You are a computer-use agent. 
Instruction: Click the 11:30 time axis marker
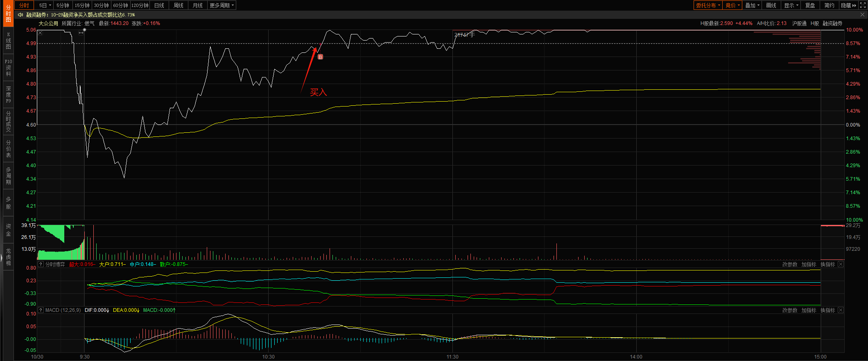click(x=452, y=357)
